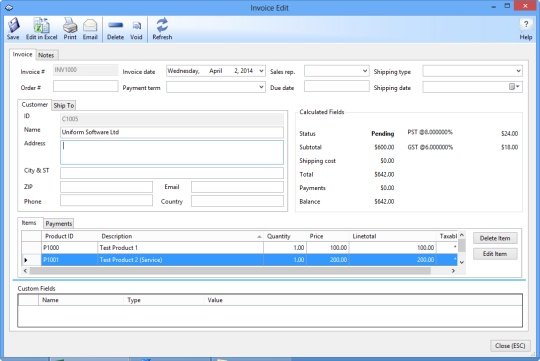Viewport: 540px width, 361px height.
Task: Switch to the Ship To tab
Action: 64,105
